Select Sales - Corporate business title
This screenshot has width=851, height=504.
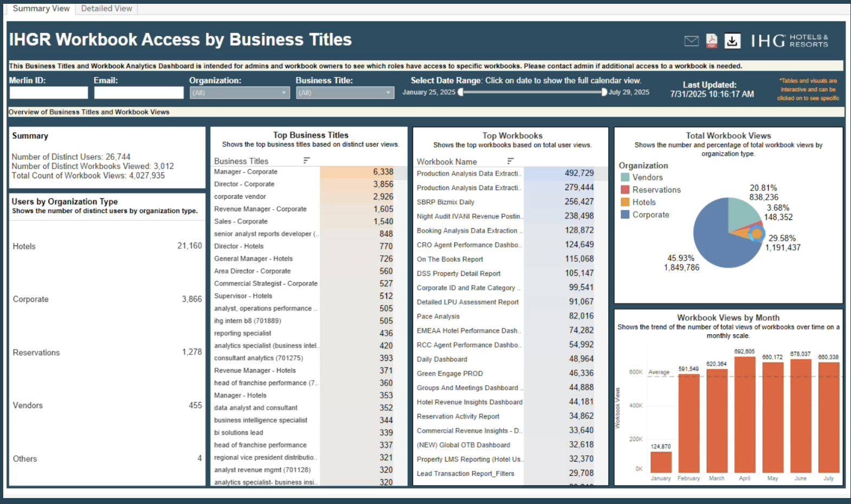point(241,222)
